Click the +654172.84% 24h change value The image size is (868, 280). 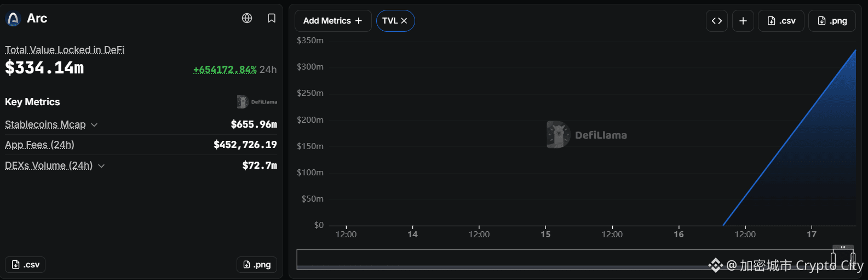point(225,70)
